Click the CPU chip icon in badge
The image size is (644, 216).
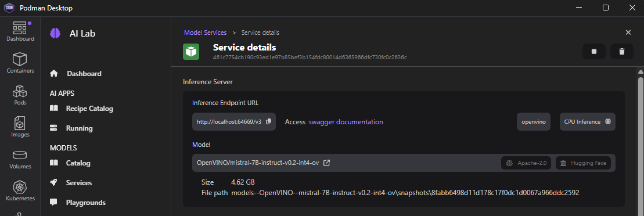click(x=608, y=121)
